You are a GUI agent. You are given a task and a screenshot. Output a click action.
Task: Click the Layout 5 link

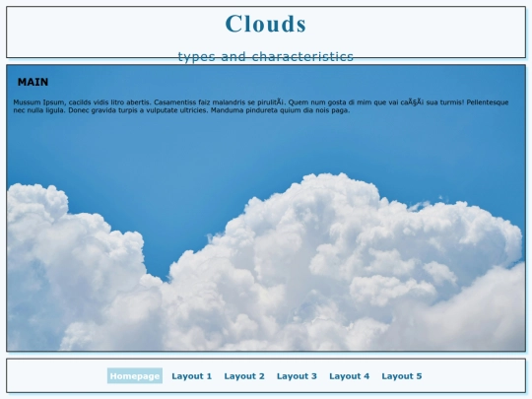[402, 376]
